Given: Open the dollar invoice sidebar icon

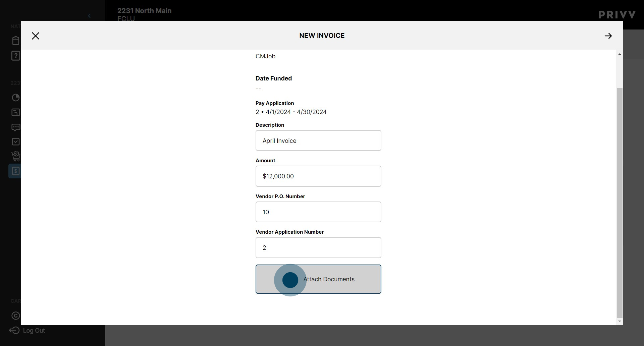Looking at the screenshot, I should (15, 171).
